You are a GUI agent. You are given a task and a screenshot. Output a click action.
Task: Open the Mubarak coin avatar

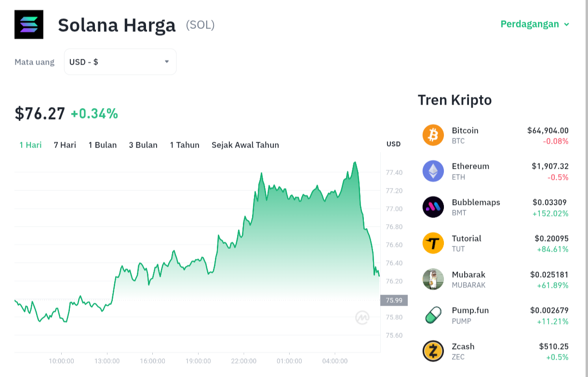[433, 279]
